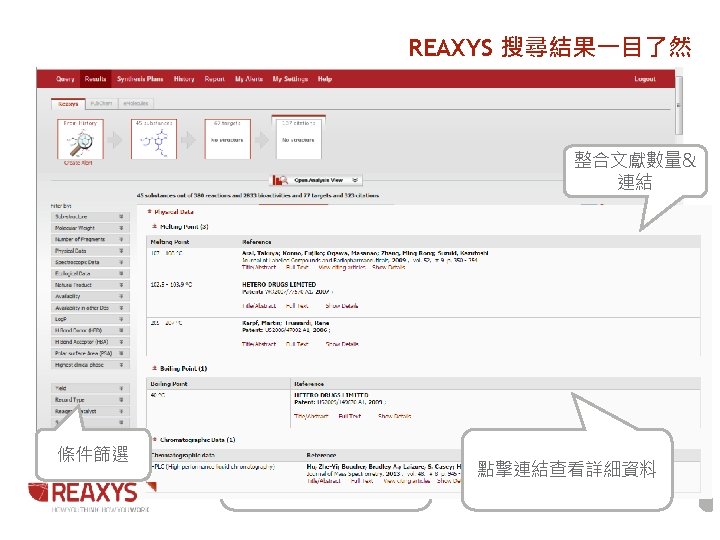Open the Report menu item
The height and width of the screenshot is (540, 720).
214,79
